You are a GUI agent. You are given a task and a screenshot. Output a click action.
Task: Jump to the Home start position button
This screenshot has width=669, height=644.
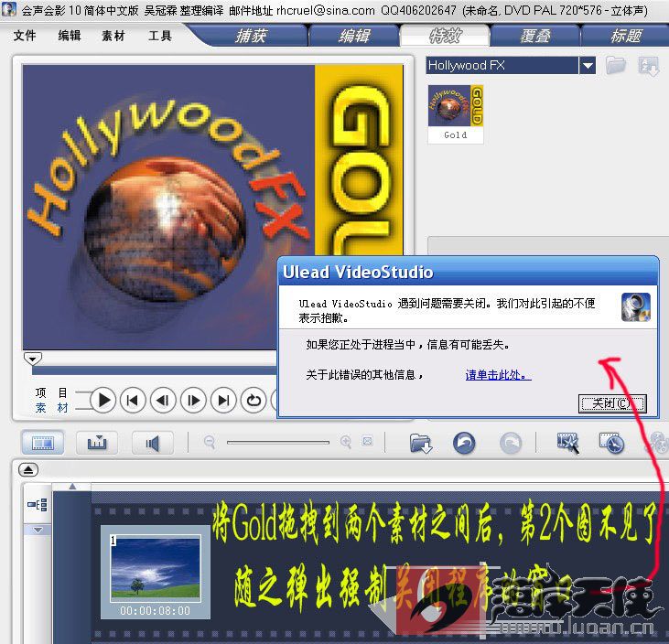click(x=133, y=400)
